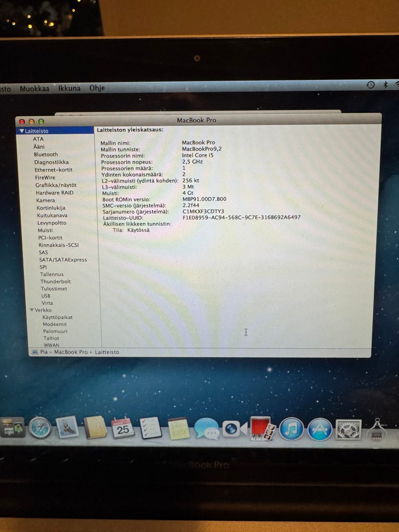Select FireWire in the sidebar
This screenshot has height=532, width=399.
tap(45, 177)
